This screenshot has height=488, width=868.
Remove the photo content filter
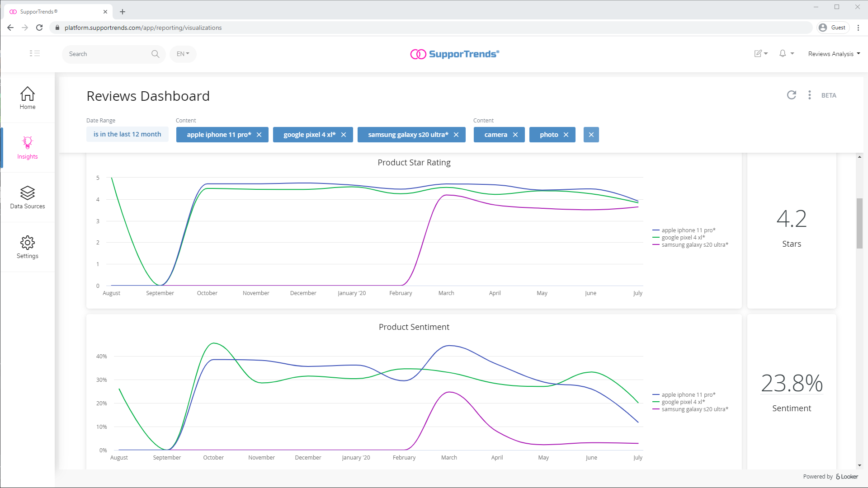(566, 135)
